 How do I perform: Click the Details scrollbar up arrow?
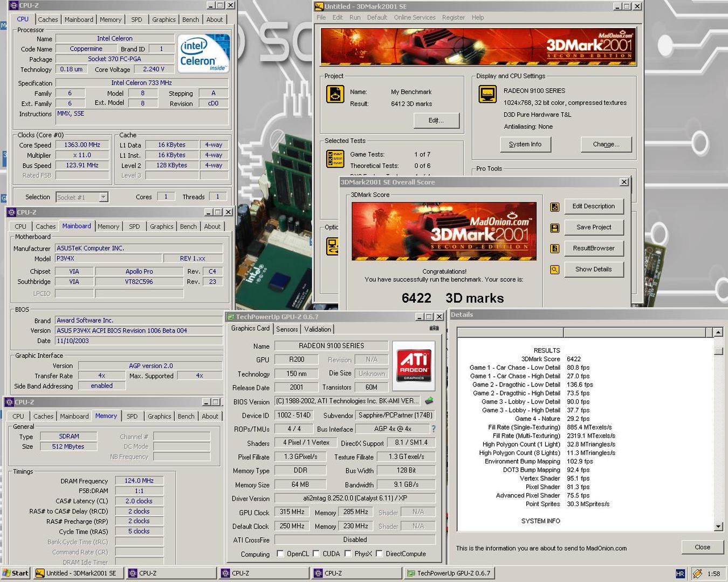tap(718, 332)
